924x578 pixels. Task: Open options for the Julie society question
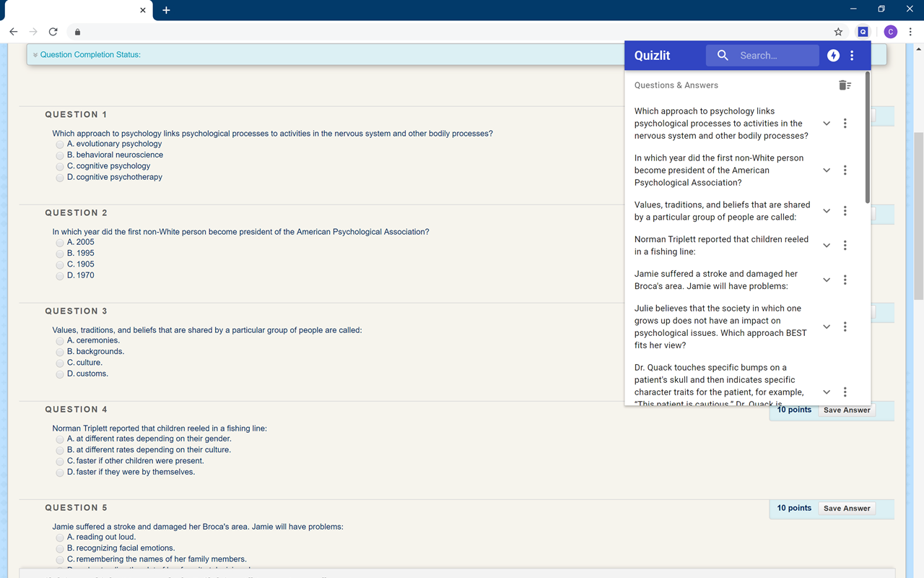pos(845,326)
